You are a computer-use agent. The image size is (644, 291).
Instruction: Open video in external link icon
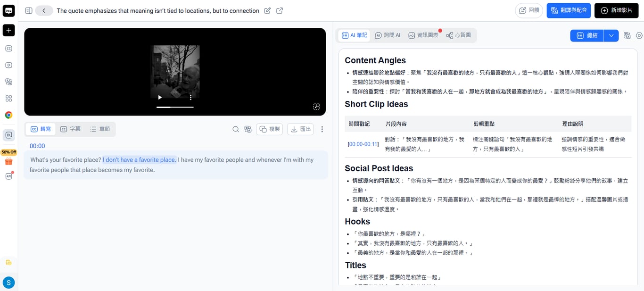[x=280, y=10]
